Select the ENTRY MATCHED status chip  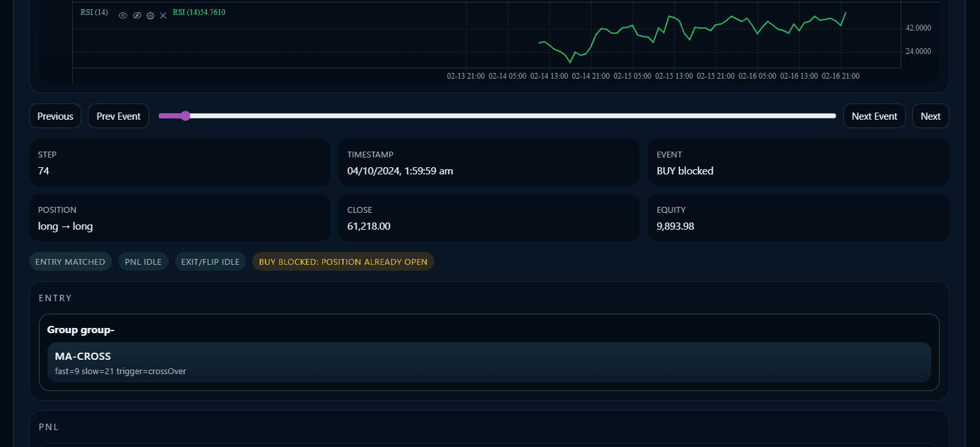click(70, 262)
